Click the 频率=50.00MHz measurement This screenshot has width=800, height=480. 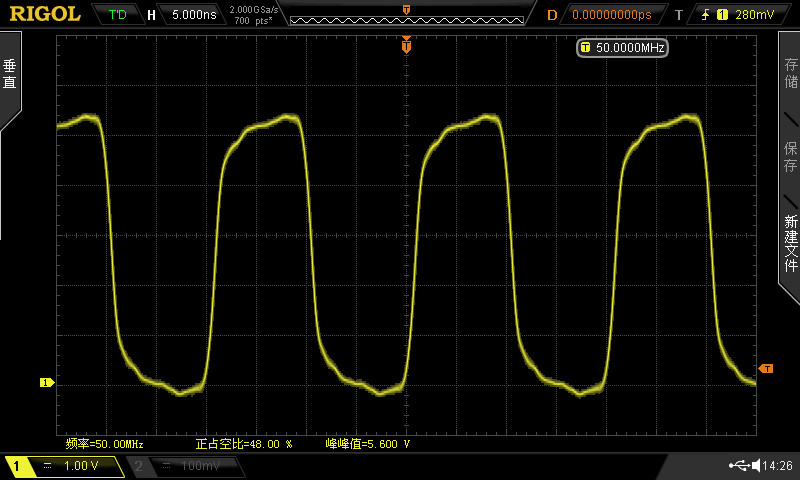tap(105, 444)
